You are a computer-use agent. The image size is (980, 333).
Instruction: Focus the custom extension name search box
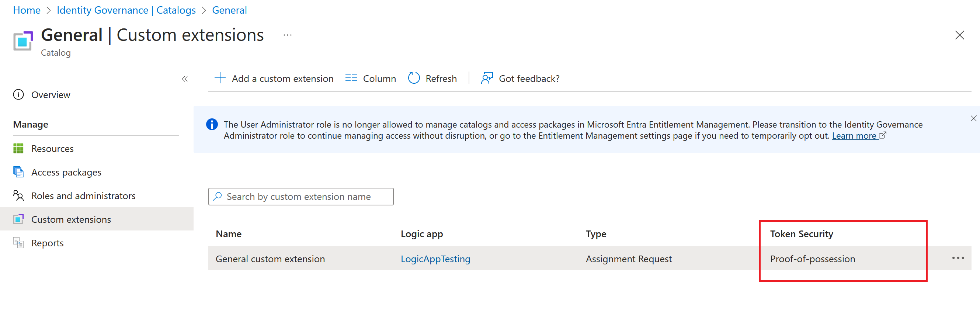[300, 197]
